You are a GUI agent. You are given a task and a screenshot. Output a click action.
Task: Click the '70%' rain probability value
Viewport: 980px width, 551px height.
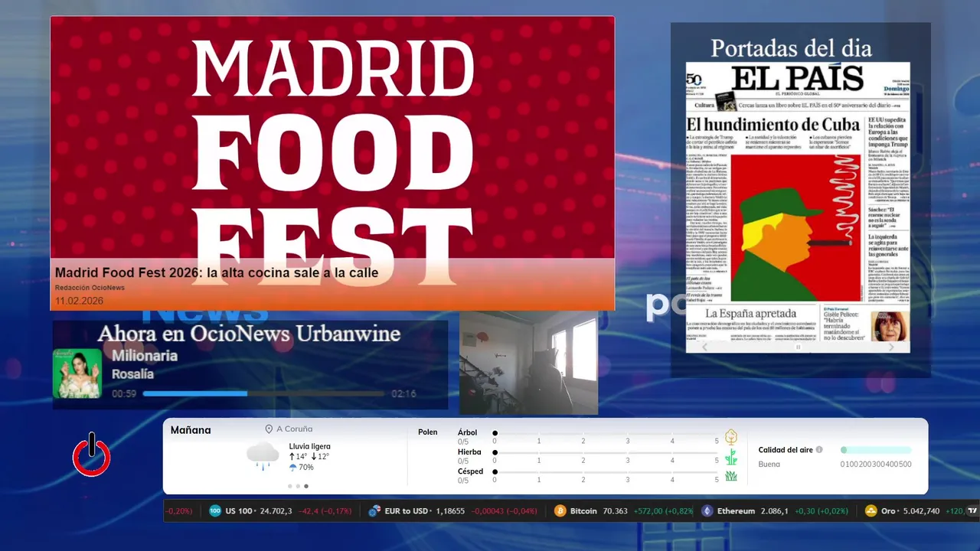tap(306, 467)
